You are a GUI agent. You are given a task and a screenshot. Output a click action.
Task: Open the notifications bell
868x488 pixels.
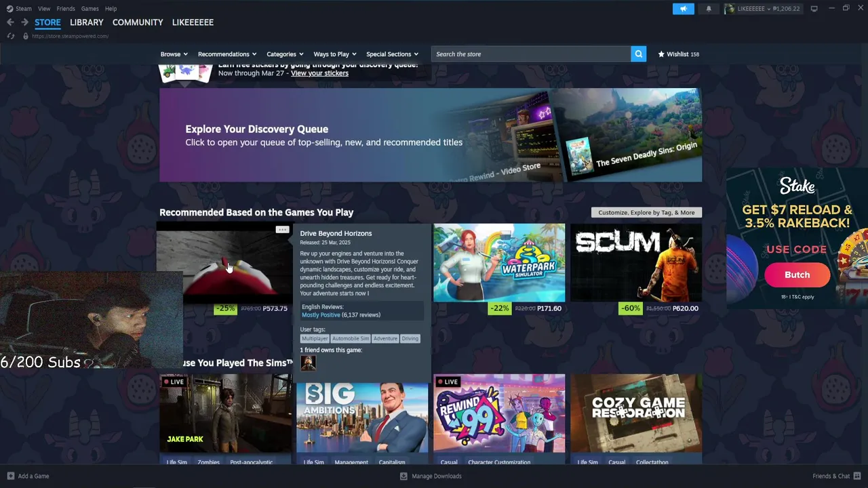coord(709,9)
